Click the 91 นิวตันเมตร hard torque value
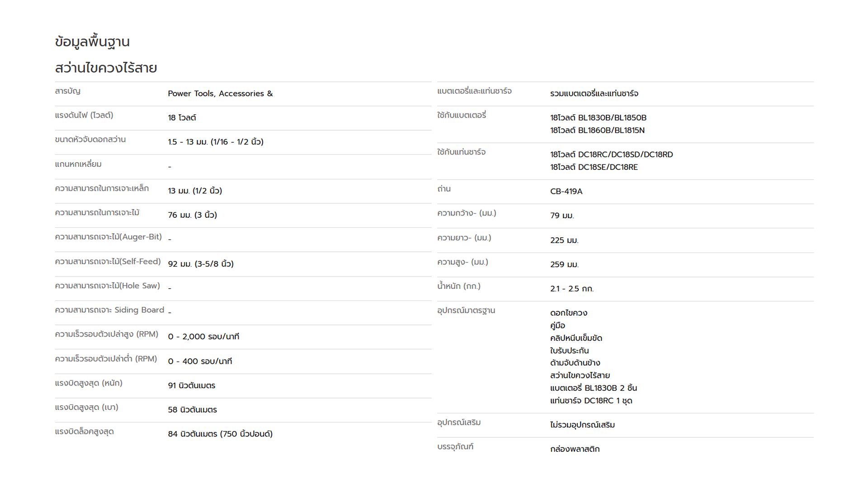Screen dimensions: 868x488 (191, 386)
